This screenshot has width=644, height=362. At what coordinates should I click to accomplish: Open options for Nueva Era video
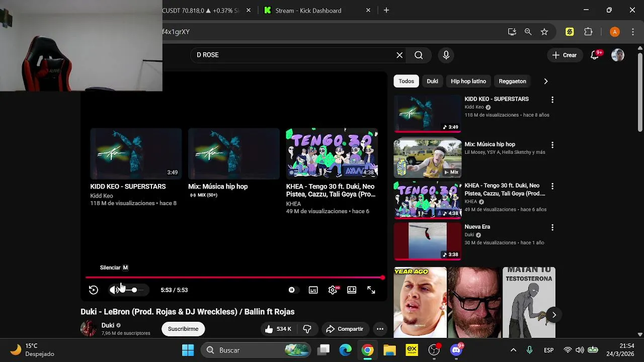pos(552,228)
